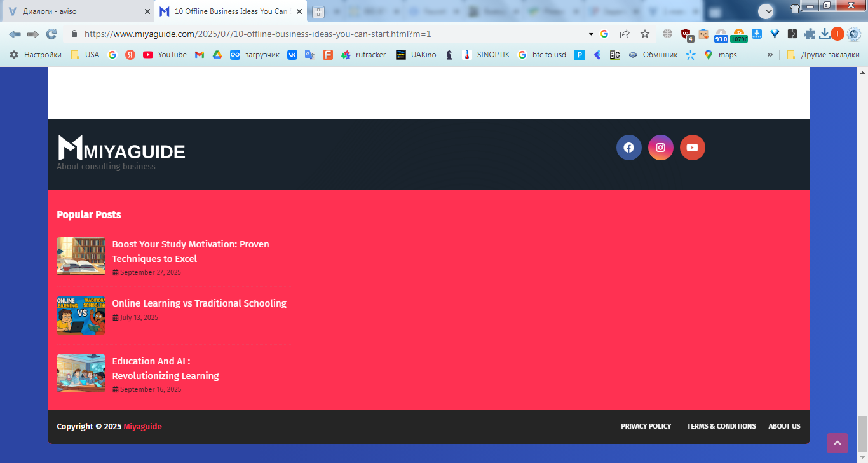Open the address bar dropdown arrow
Image resolution: width=868 pixels, height=463 pixels.
click(x=591, y=34)
